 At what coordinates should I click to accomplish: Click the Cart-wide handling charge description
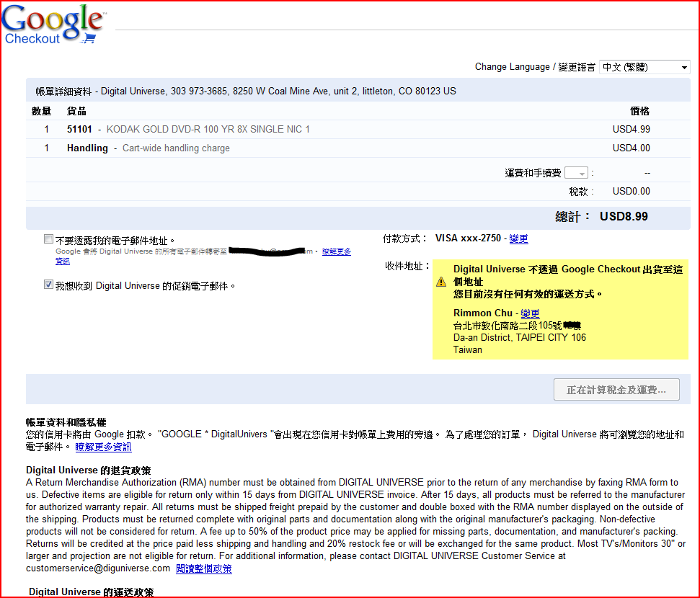click(177, 148)
